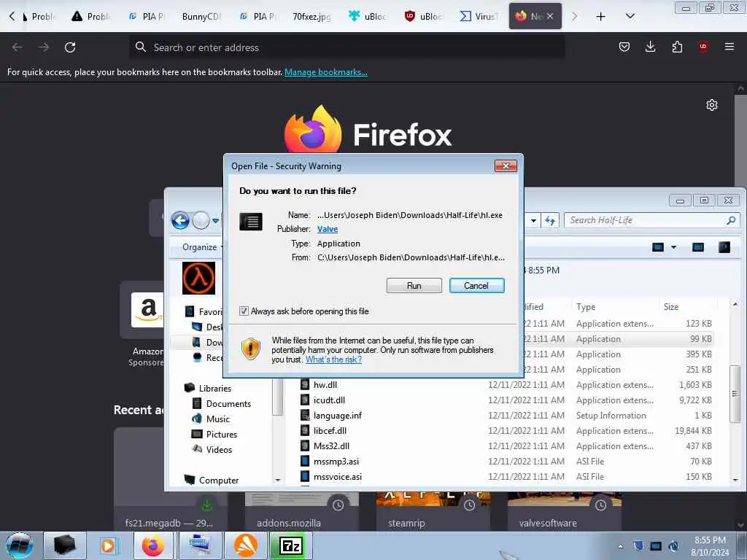Click the Search Half-Life field
Viewport: 747px width, 560px height.
pos(651,220)
